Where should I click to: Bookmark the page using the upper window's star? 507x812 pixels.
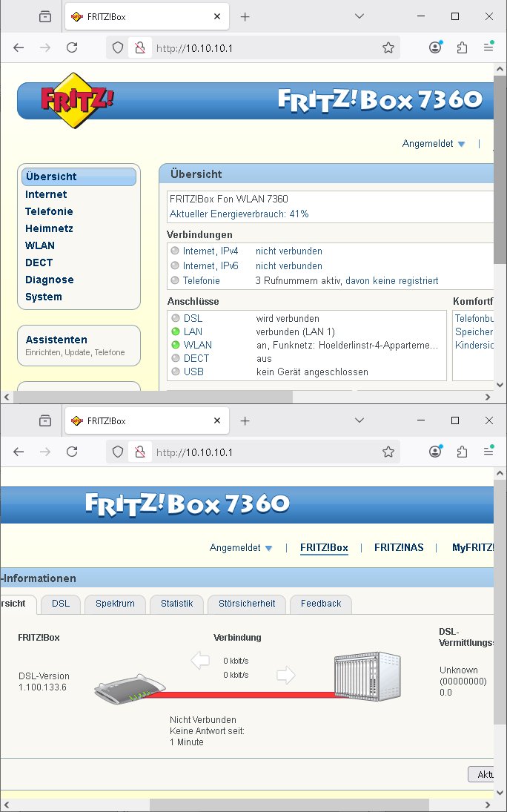point(388,47)
